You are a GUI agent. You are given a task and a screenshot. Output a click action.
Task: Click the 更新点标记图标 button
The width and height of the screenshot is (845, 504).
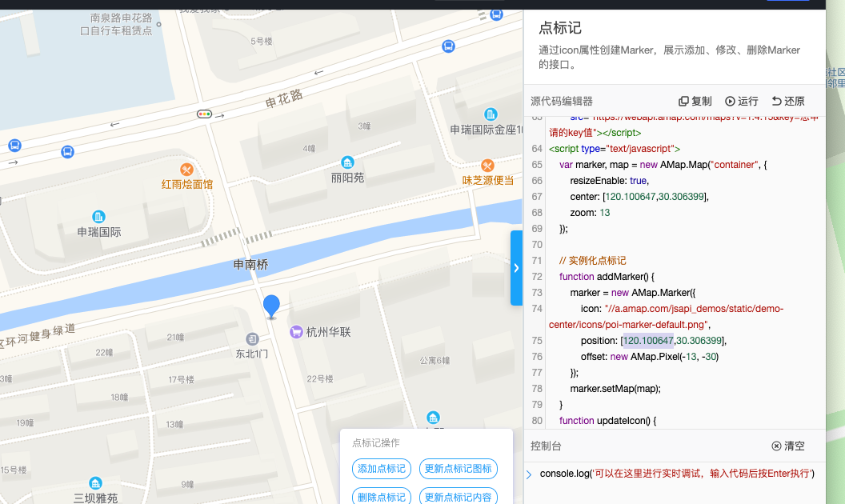point(458,469)
